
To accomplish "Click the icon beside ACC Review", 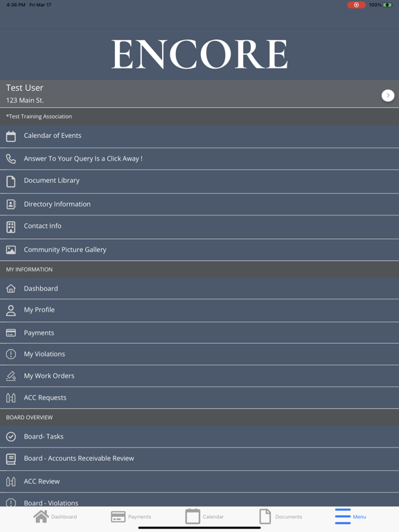I will coord(11,481).
